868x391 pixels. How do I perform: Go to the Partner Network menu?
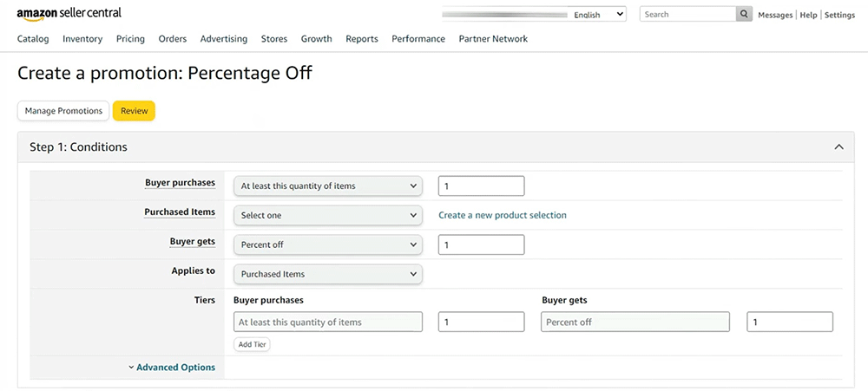(493, 39)
